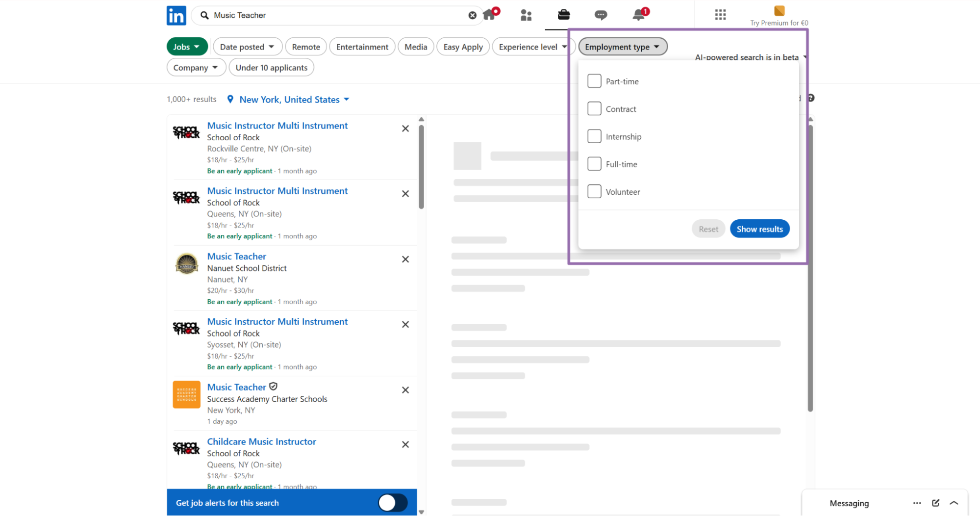
Task: Compose a new message in Messaging
Action: pos(935,503)
